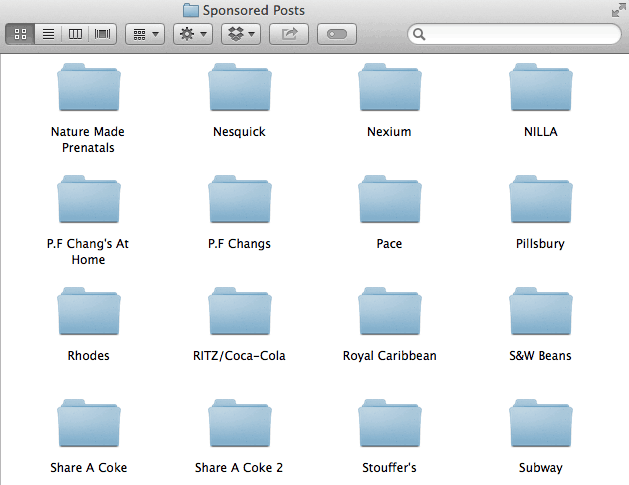Viewport: 629px width, 485px height.
Task: Switch to Cover Flow view
Action: click(102, 34)
